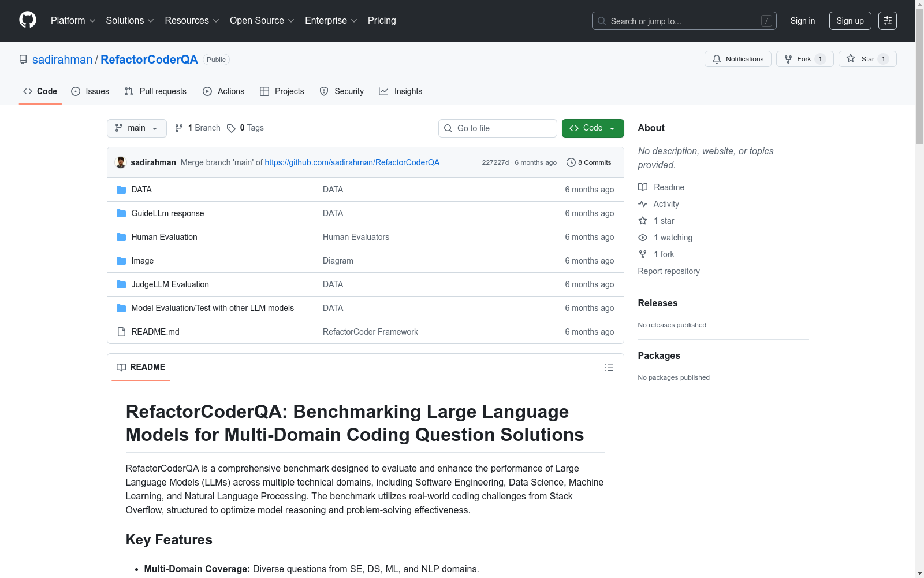Expand the Open Source menu
924x578 pixels.
point(262,21)
